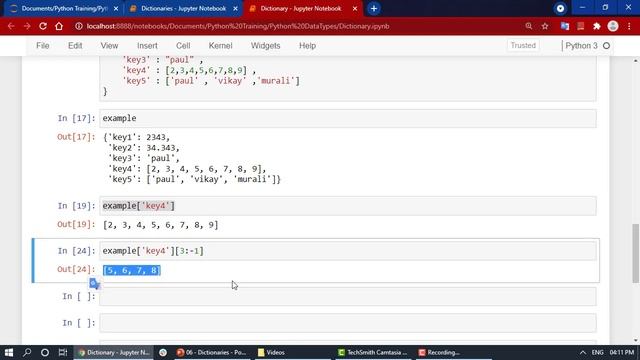Open the Edit menu
The height and width of the screenshot is (360, 640).
pyautogui.click(x=75, y=46)
